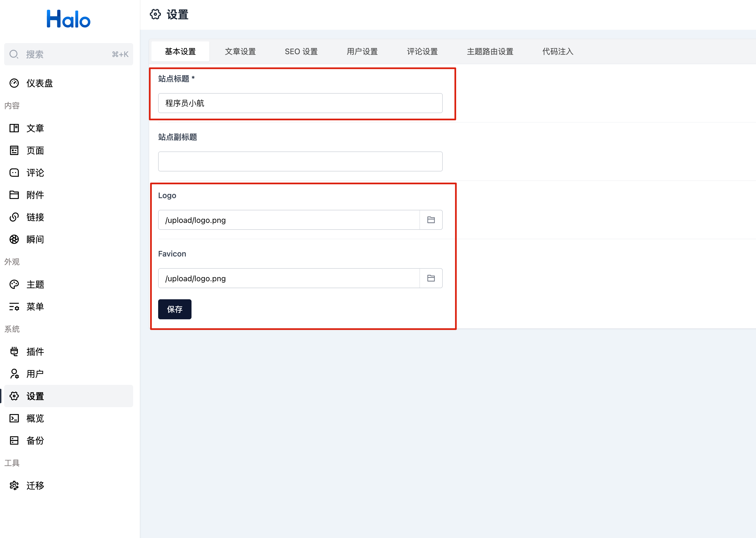This screenshot has height=538, width=756.
Task: Click the 附件 attachments folder icon
Action: tap(14, 195)
